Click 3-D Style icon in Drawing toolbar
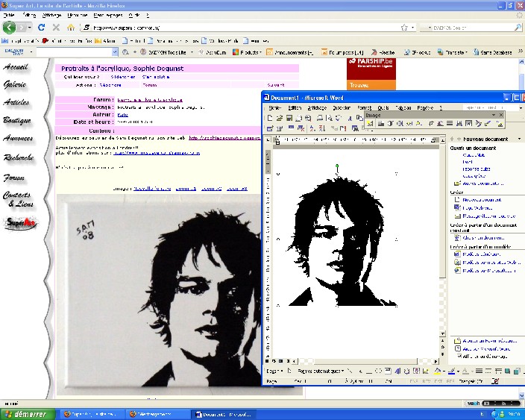 coord(518,371)
